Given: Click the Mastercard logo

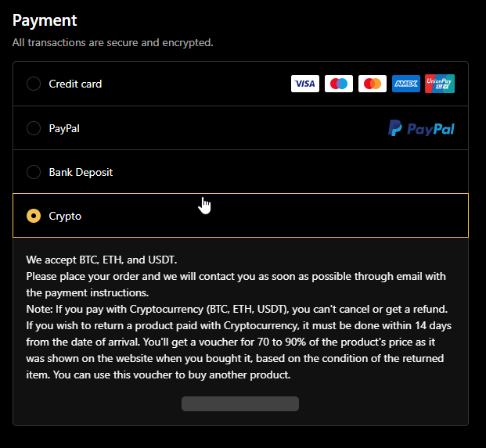Looking at the screenshot, I should point(373,84).
